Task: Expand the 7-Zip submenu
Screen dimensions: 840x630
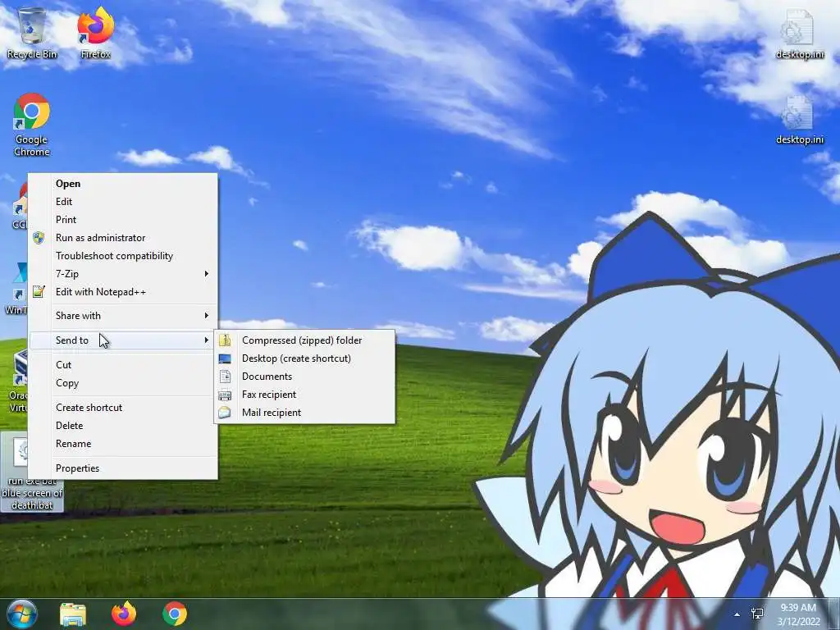Action: pyautogui.click(x=123, y=274)
